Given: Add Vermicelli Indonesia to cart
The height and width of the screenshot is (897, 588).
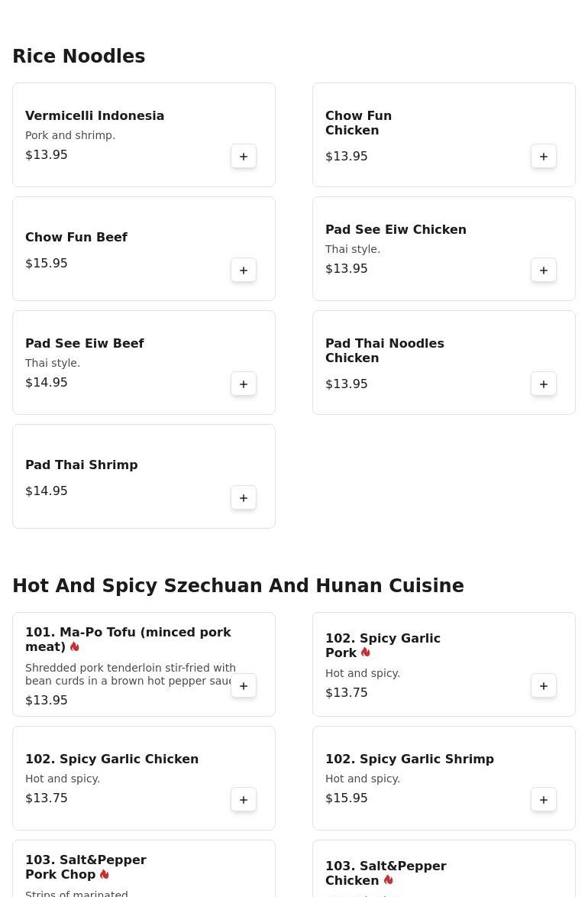Looking at the screenshot, I should [x=244, y=157].
